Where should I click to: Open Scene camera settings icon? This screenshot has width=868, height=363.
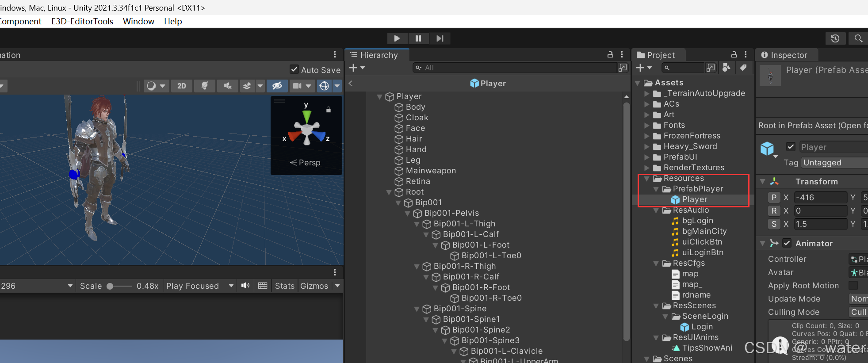coord(298,86)
